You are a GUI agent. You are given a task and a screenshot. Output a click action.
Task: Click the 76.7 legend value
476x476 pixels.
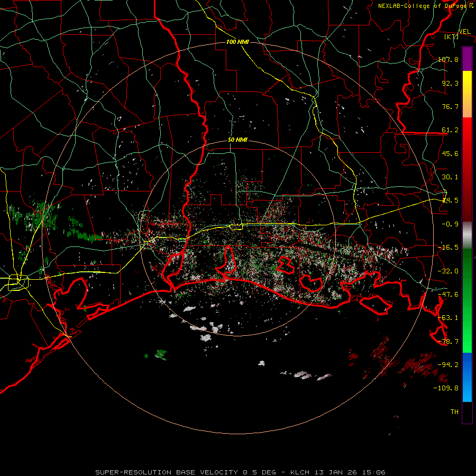[x=450, y=106]
